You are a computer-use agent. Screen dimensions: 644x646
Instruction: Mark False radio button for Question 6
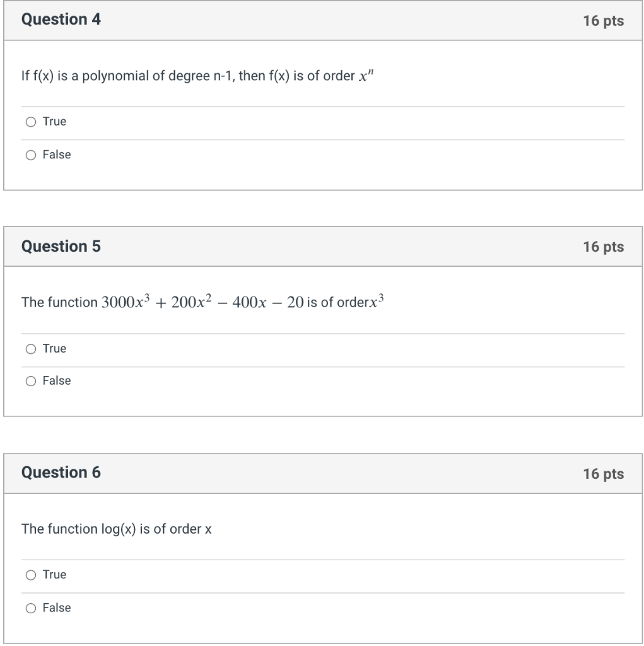pyautogui.click(x=31, y=608)
